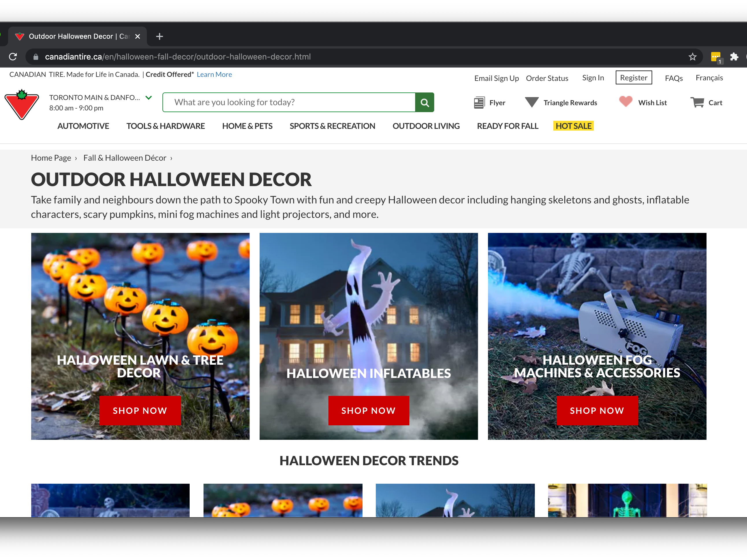Click the Register button
The image size is (747, 560).
[633, 78]
